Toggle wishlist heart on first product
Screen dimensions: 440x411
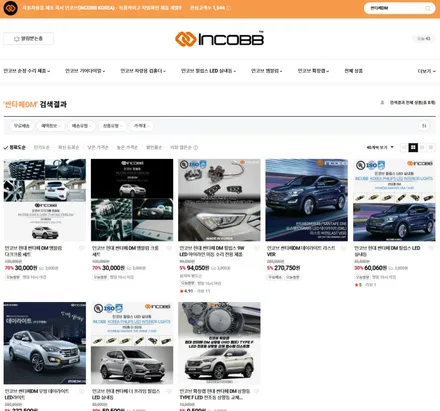pos(82,248)
